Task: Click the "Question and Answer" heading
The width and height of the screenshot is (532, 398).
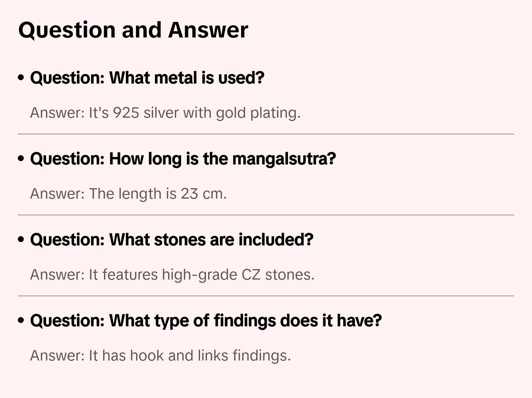Action: tap(133, 30)
